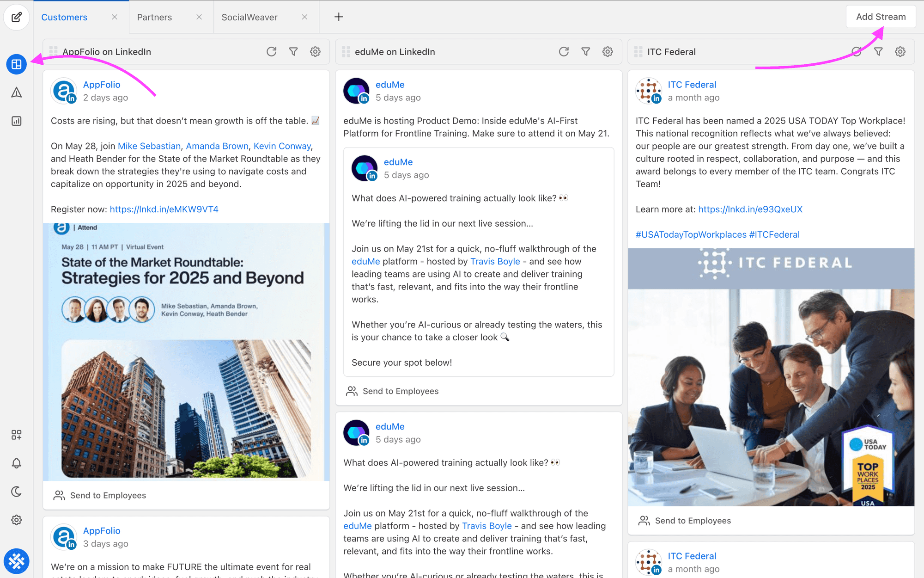Open the Streams board icon in sidebar

coord(17,64)
